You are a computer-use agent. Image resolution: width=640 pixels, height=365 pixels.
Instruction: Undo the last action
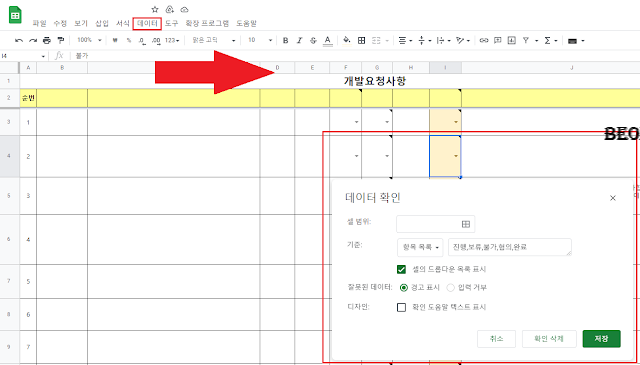(x=19, y=40)
